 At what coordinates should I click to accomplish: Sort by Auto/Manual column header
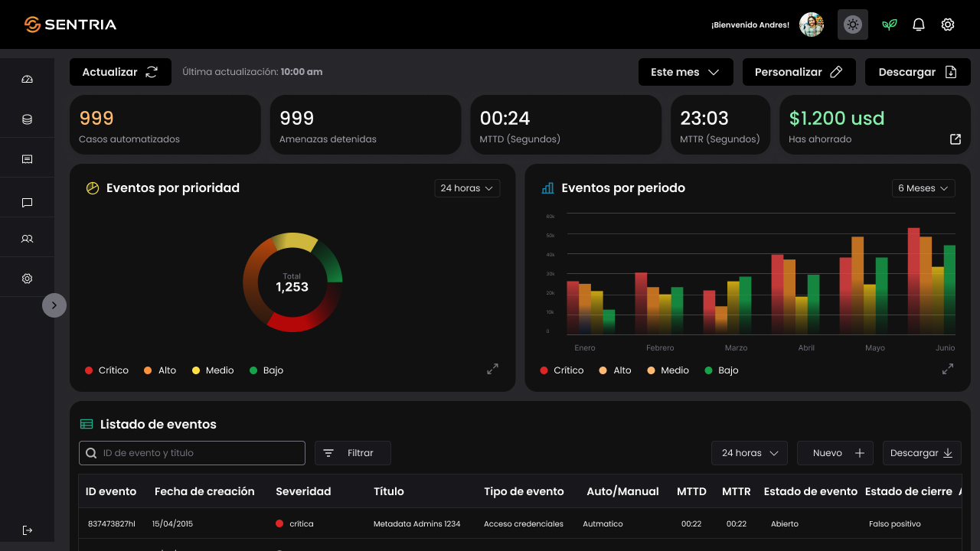point(622,491)
